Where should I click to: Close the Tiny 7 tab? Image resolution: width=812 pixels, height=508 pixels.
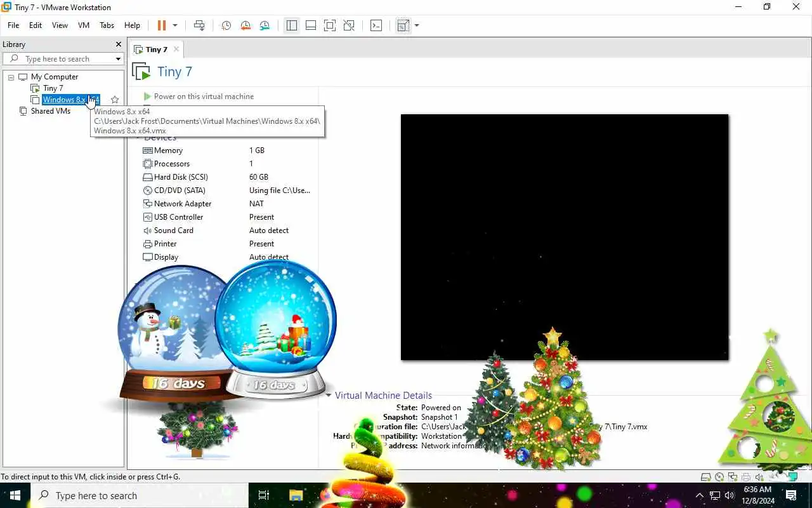click(x=176, y=49)
